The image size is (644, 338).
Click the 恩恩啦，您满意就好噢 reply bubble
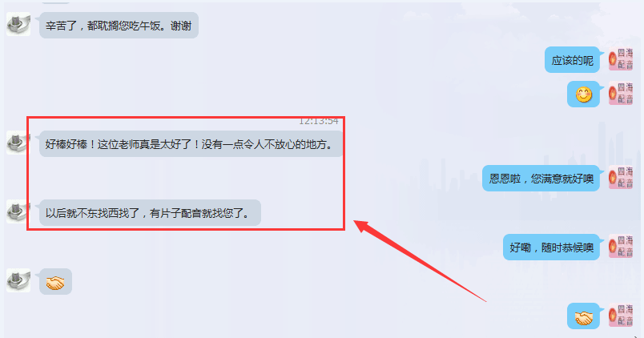tap(541, 179)
